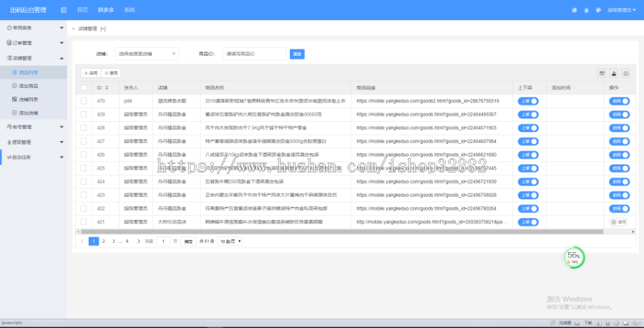This screenshot has height=328, width=644.
Task: Open 系统 in the top navigation
Action: click(x=130, y=10)
